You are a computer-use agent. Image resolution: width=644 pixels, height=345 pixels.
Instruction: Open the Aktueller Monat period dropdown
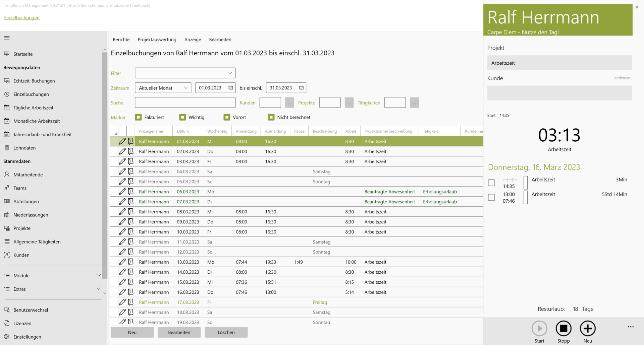163,88
